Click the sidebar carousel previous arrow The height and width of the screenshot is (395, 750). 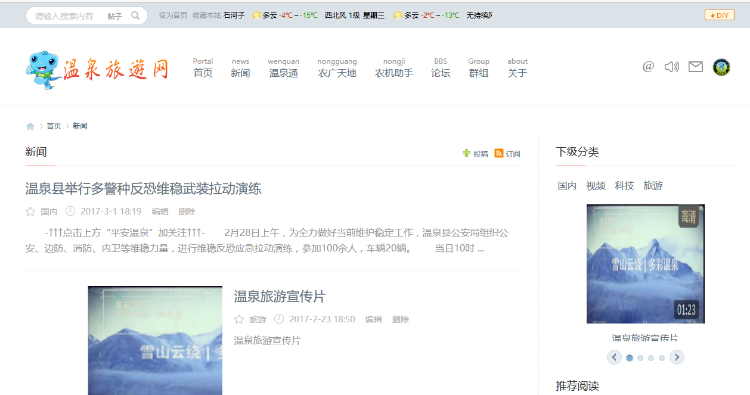tap(614, 357)
